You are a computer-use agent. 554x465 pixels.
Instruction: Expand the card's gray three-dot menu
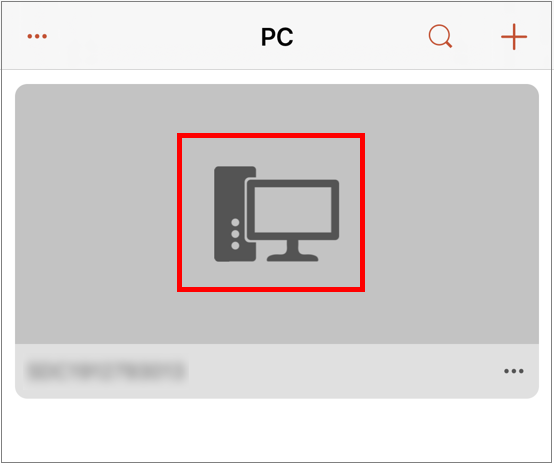pos(514,371)
